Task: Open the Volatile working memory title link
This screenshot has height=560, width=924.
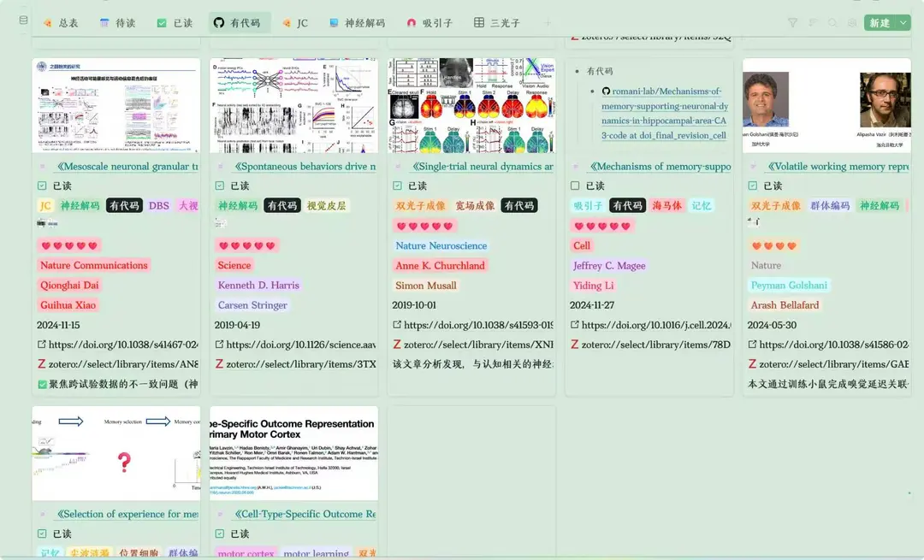Action: click(838, 167)
